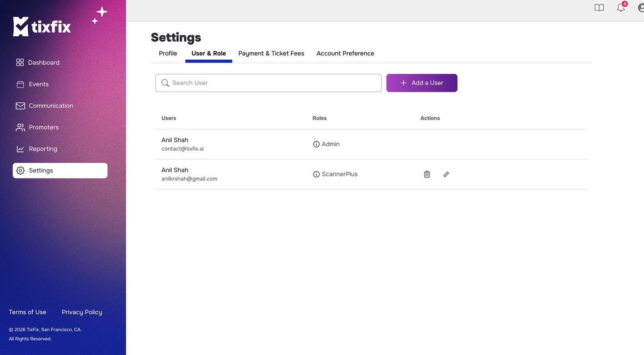The width and height of the screenshot is (644, 355).
Task: Open Payment & Ticket Fees tab
Action: coord(271,53)
